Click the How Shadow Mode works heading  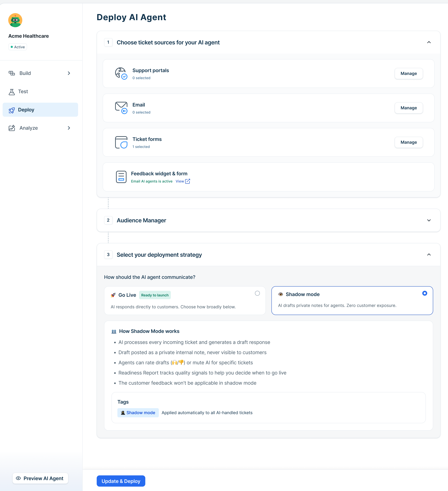click(x=149, y=331)
